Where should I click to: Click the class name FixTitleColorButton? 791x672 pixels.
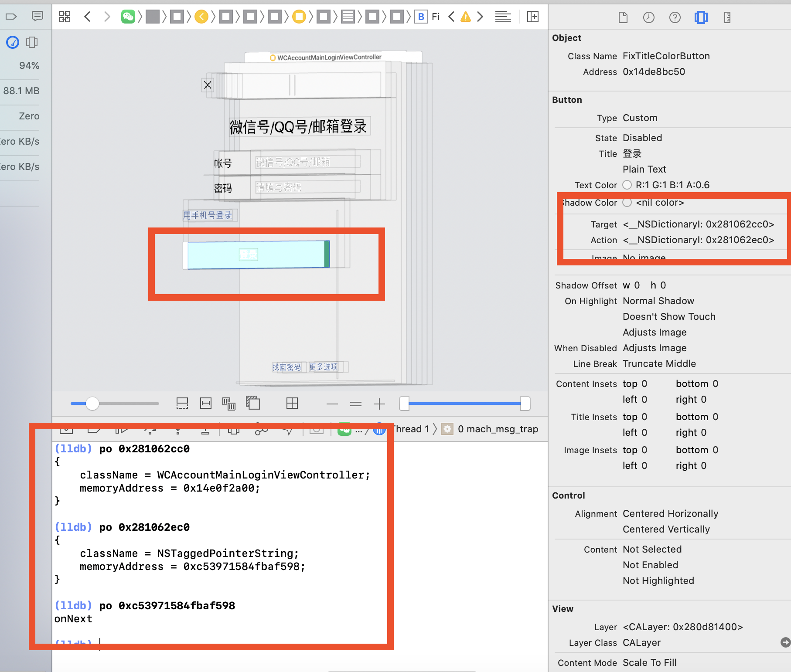coord(666,56)
